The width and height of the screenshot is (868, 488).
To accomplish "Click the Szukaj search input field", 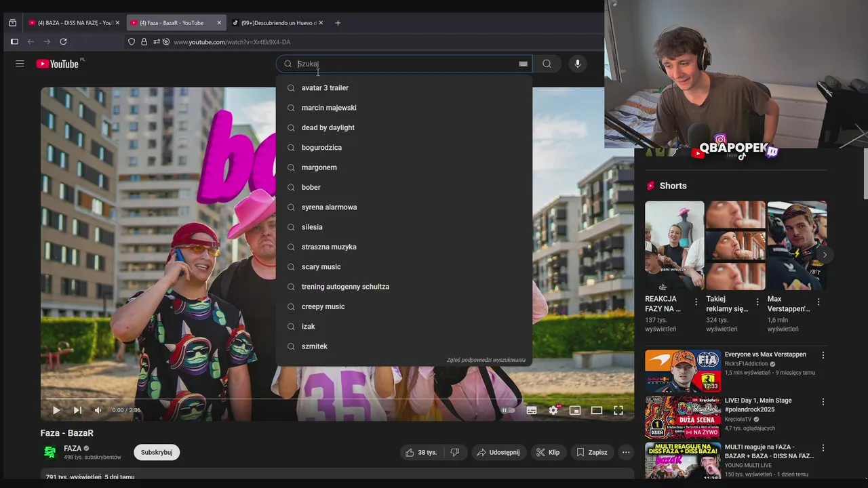I will coord(406,64).
